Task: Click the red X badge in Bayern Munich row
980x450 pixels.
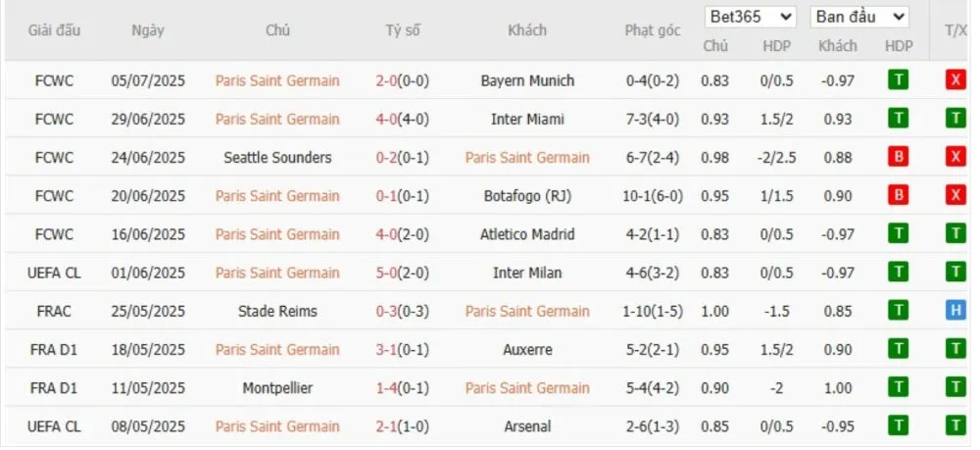Action: pos(955,81)
